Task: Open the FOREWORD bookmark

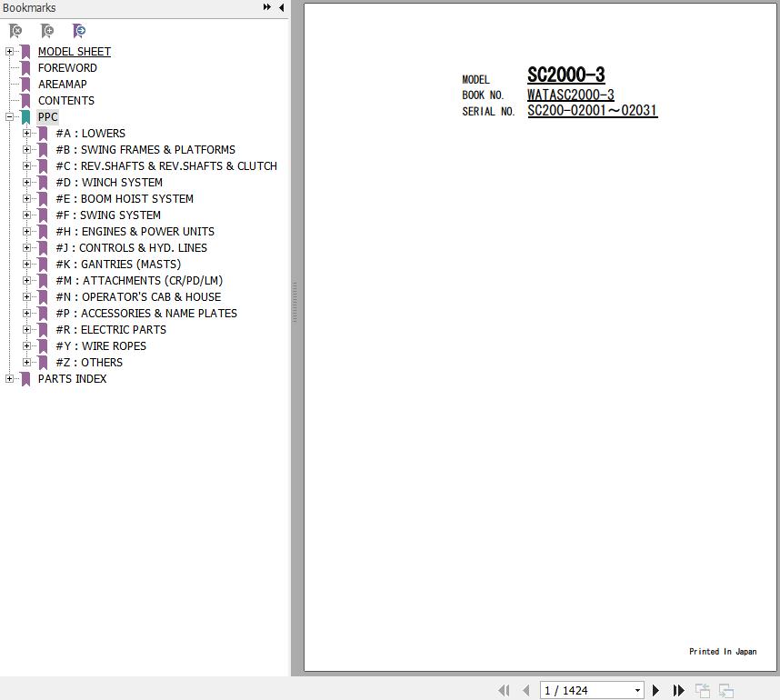Action: (x=67, y=68)
